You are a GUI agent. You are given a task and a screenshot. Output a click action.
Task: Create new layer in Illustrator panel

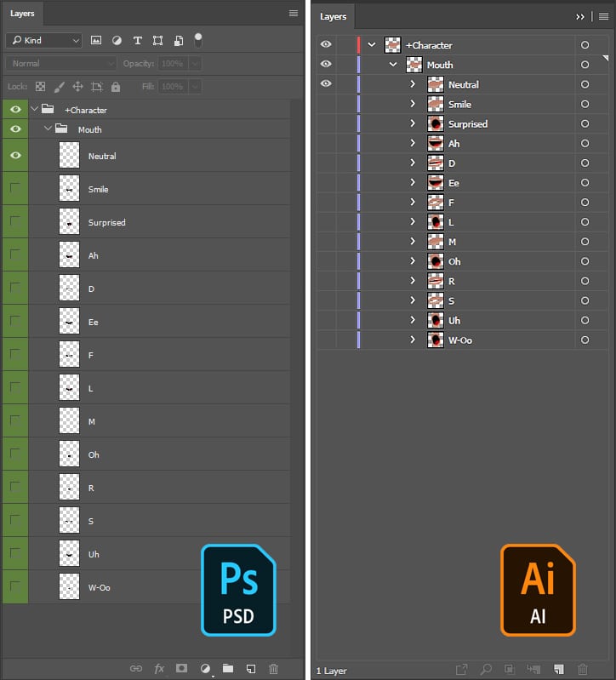(x=559, y=670)
